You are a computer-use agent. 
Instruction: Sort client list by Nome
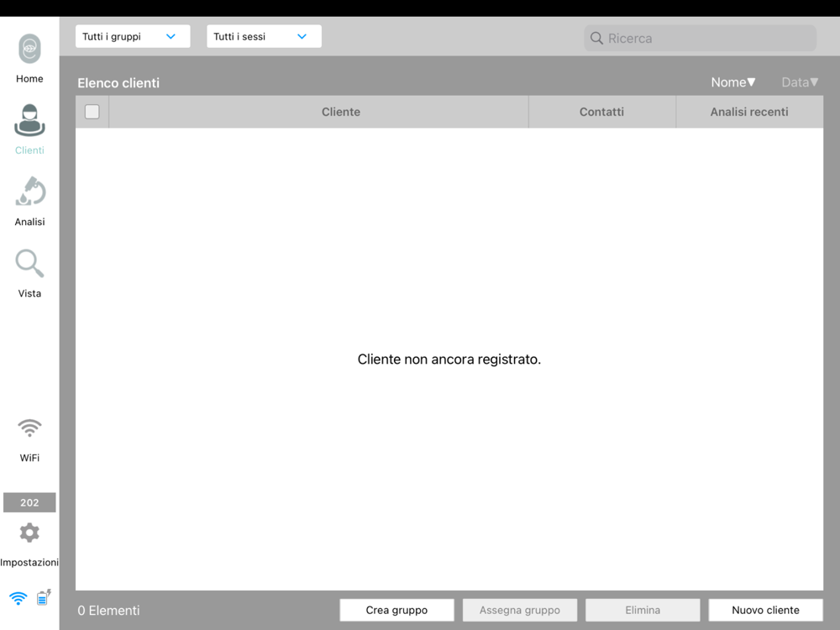point(732,82)
